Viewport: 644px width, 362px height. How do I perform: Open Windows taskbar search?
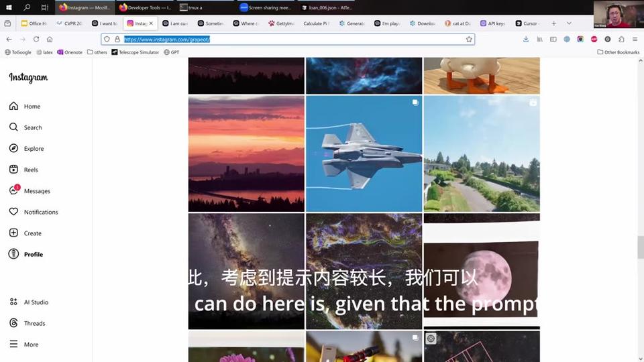27,7
